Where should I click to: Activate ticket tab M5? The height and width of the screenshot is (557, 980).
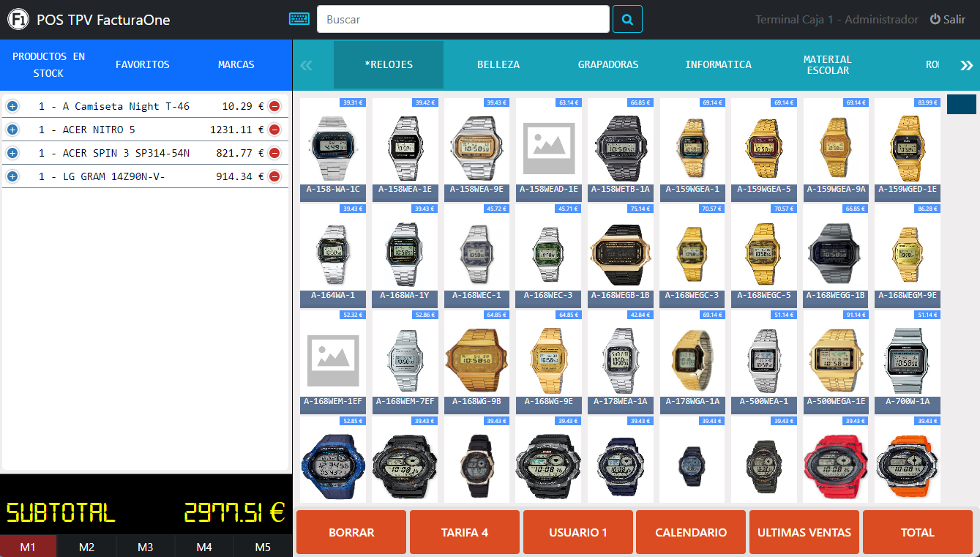click(262, 547)
